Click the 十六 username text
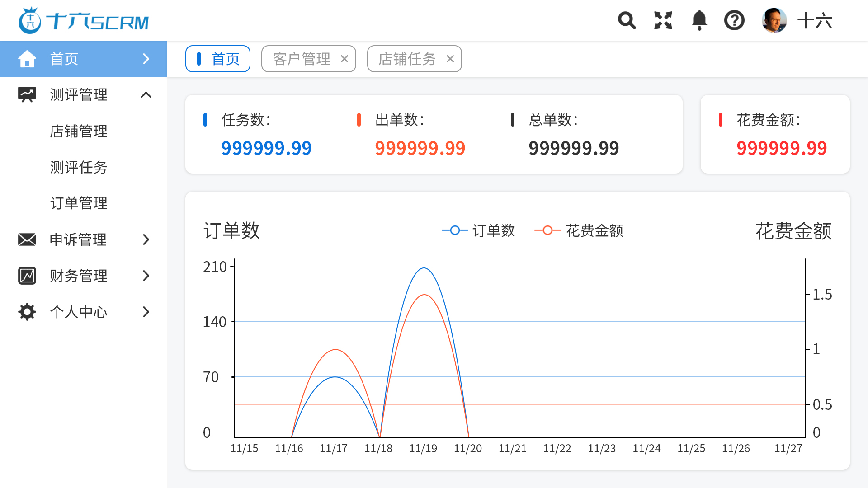Screen dimensions: 868x488 point(814,21)
